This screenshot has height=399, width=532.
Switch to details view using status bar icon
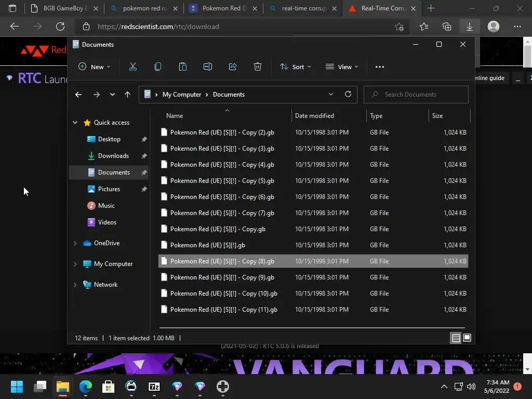pos(456,338)
